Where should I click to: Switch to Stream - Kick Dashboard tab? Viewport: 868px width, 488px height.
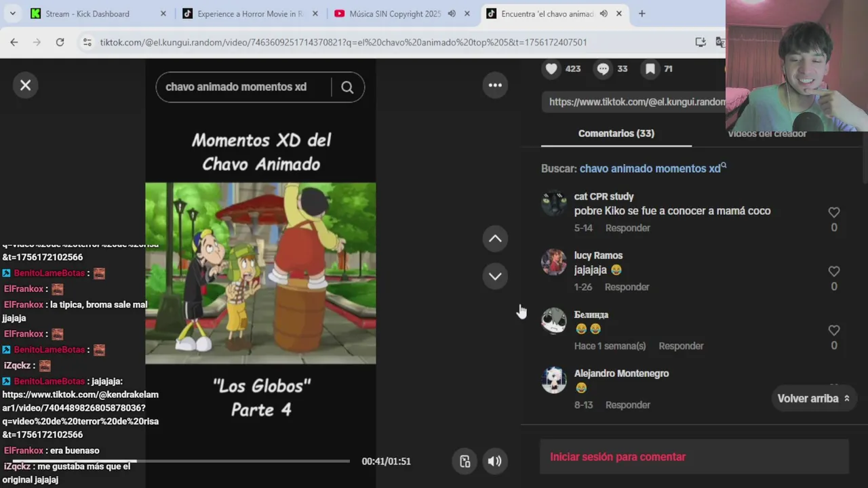(87, 14)
